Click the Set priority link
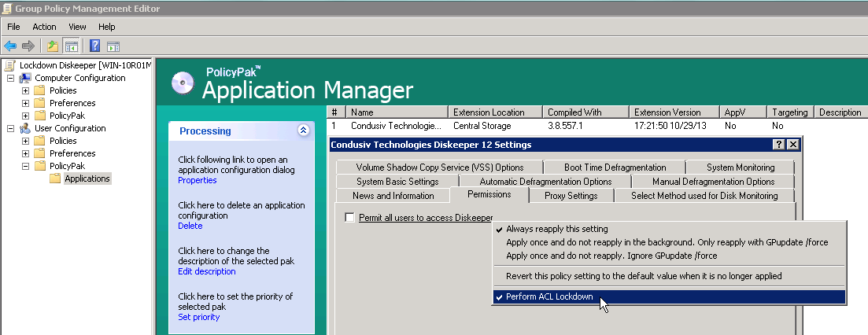 [199, 318]
